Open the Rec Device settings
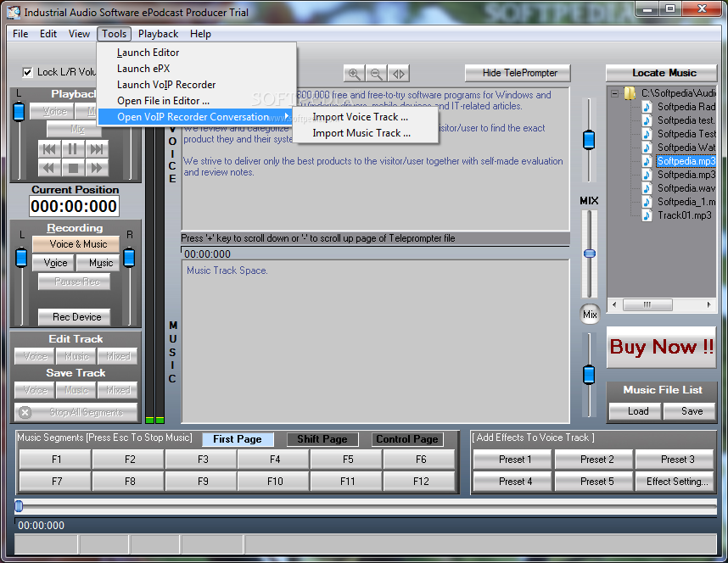Viewport: 728px width, 563px height. 75,317
